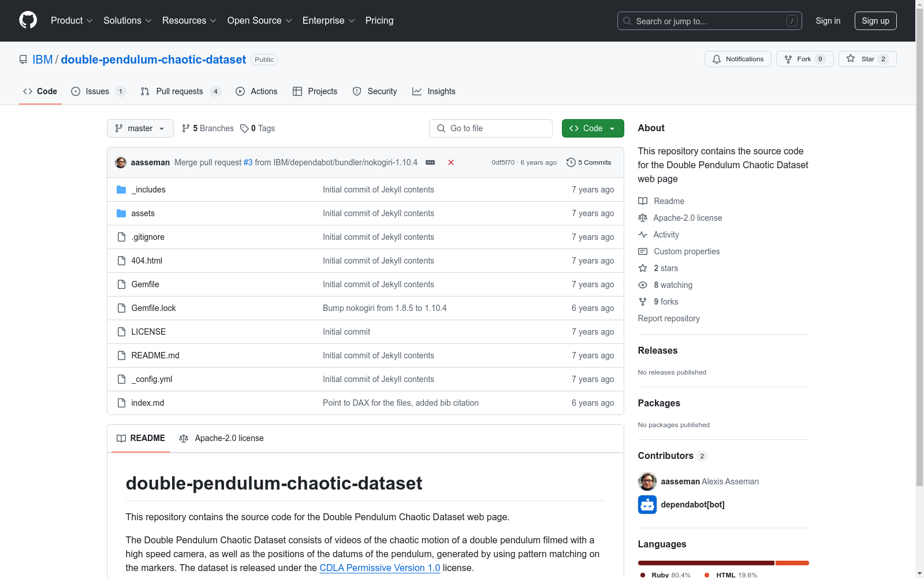Open the Insights tab

(x=434, y=91)
